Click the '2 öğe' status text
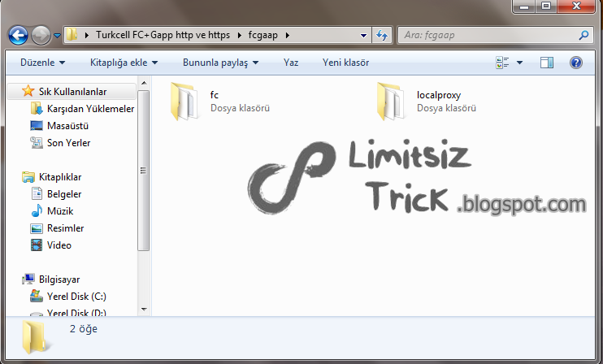The height and width of the screenshot is (364, 603). pyautogui.click(x=84, y=329)
